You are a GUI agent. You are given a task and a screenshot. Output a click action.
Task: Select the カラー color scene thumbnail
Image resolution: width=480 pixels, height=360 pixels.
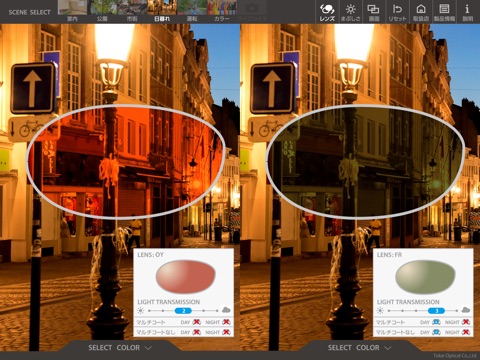click(222, 11)
